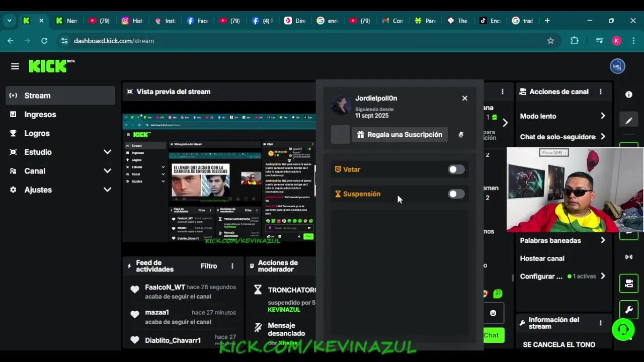Open a new browser tab
This screenshot has height=362, width=644.
(x=547, y=21)
